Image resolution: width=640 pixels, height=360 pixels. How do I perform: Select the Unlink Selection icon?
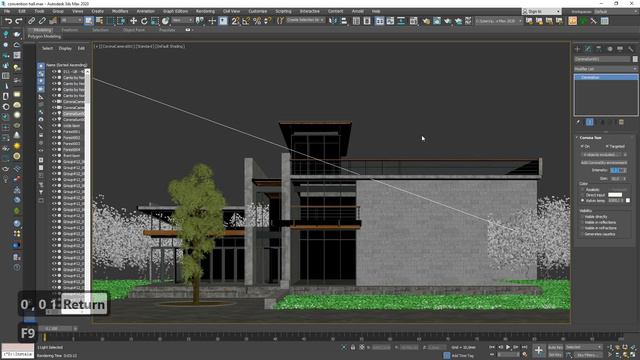pos(42,21)
